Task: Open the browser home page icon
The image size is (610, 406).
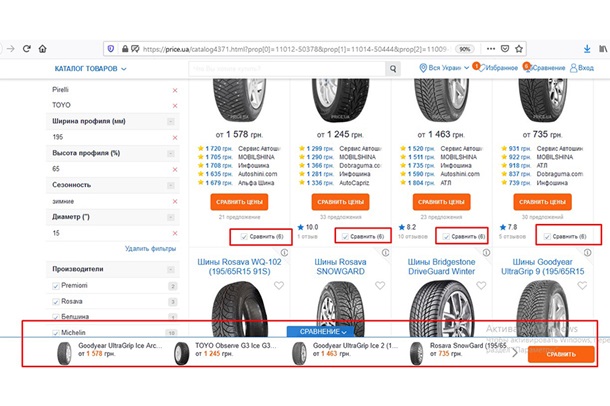Action: point(42,48)
